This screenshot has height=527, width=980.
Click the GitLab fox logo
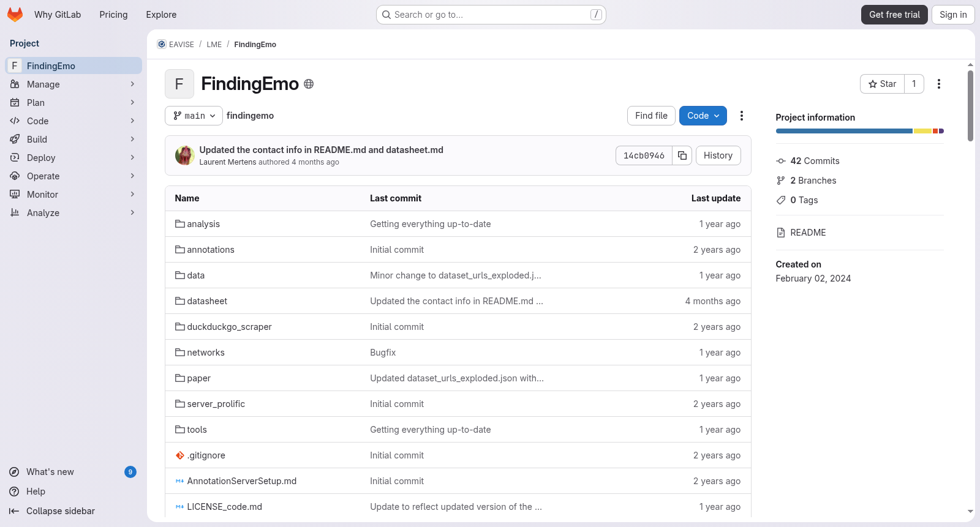15,15
